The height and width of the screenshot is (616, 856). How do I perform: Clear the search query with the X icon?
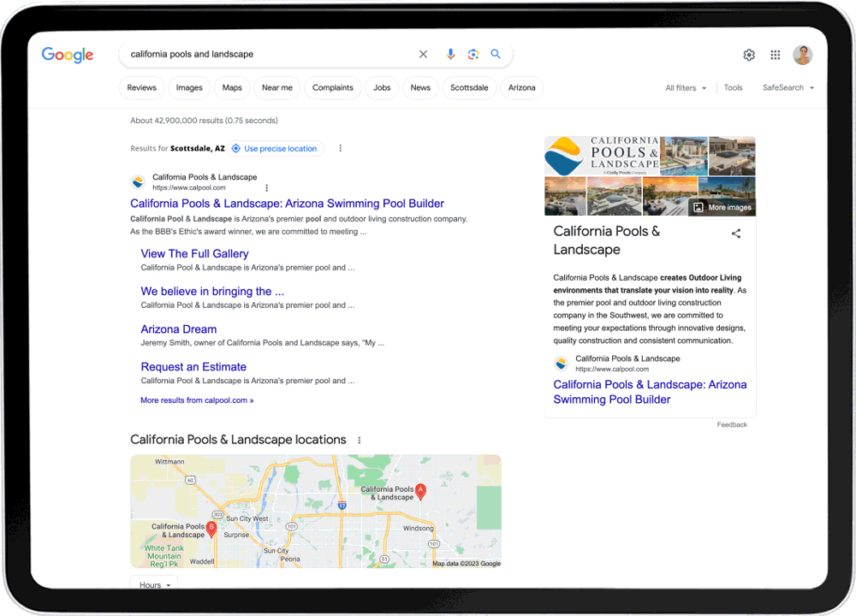423,54
